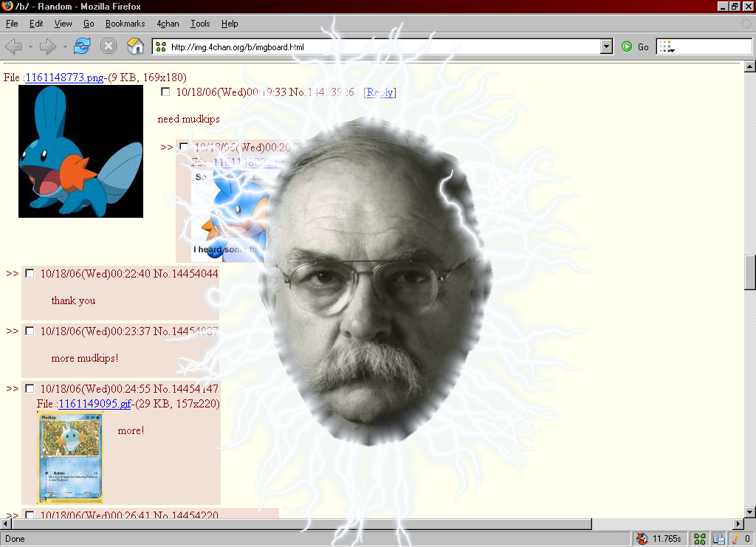Open the file link 1161148773.png
Image resolution: width=756 pixels, height=547 pixels.
point(64,78)
